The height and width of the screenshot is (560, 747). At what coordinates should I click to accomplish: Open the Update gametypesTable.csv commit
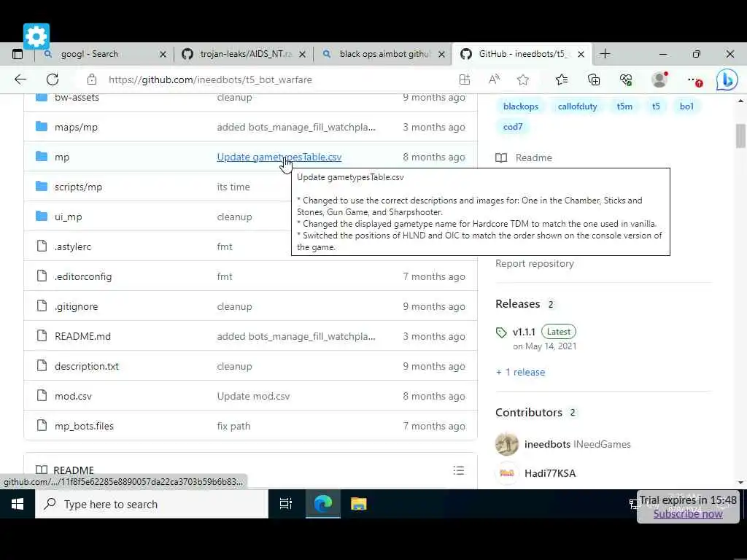[x=279, y=157]
